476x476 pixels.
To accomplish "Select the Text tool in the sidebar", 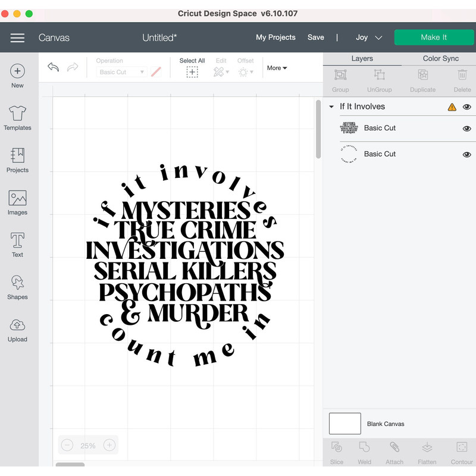I will click(x=17, y=244).
